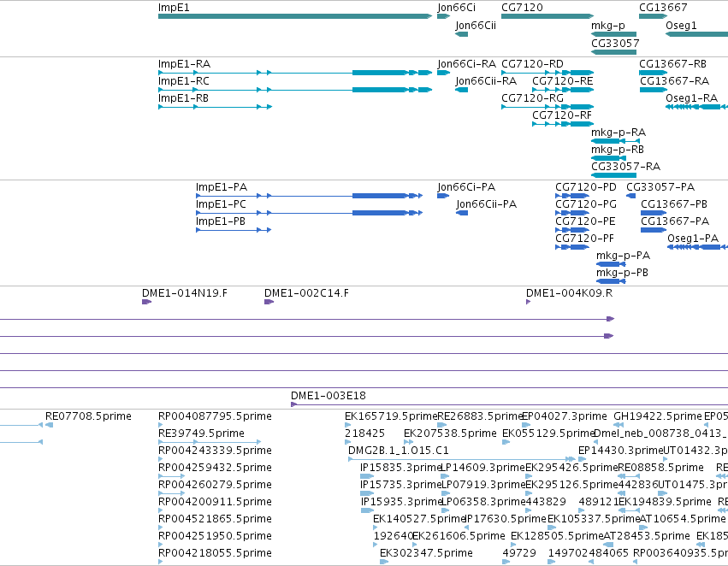
Task: Click protein ImpE1-PA label
Action: pyautogui.click(x=222, y=187)
